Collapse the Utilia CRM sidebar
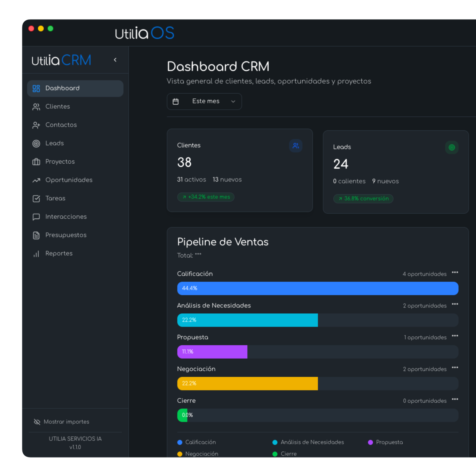The width and height of the screenshot is (476, 476). (115, 60)
